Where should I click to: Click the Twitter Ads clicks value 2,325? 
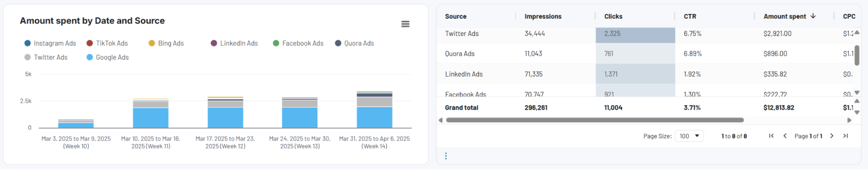click(x=612, y=33)
